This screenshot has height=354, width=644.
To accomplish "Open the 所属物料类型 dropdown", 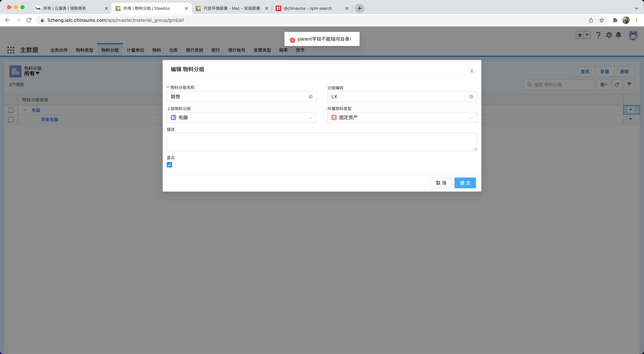I will pyautogui.click(x=402, y=117).
